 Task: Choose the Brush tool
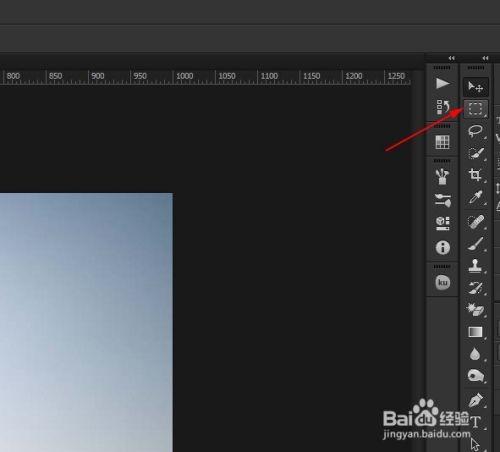tap(476, 244)
